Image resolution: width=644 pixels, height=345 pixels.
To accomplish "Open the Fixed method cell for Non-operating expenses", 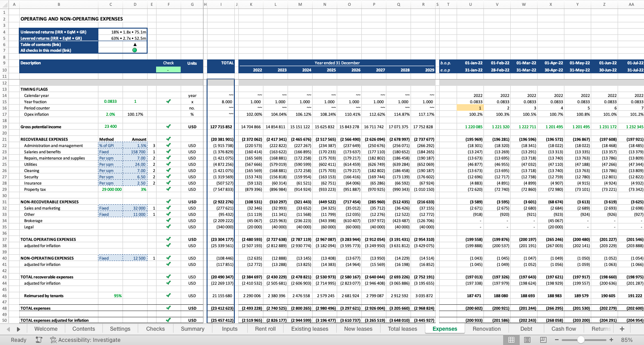I will click(110, 258).
